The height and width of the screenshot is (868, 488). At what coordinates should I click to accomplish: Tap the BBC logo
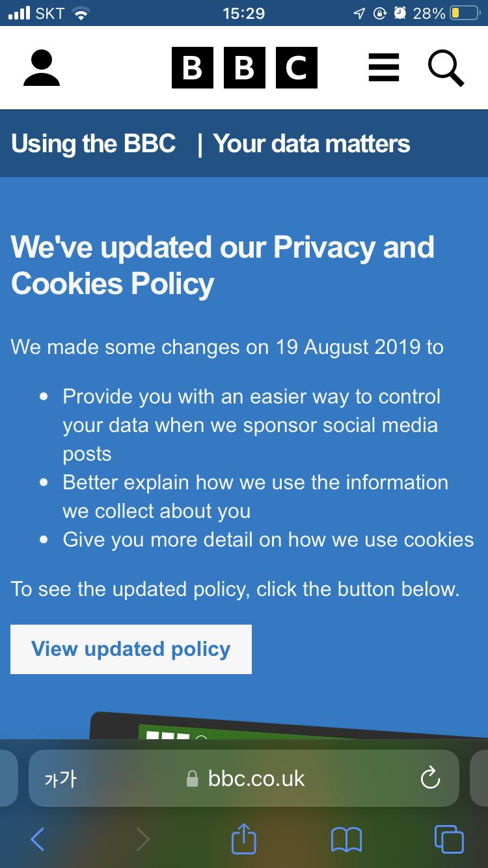pos(245,68)
